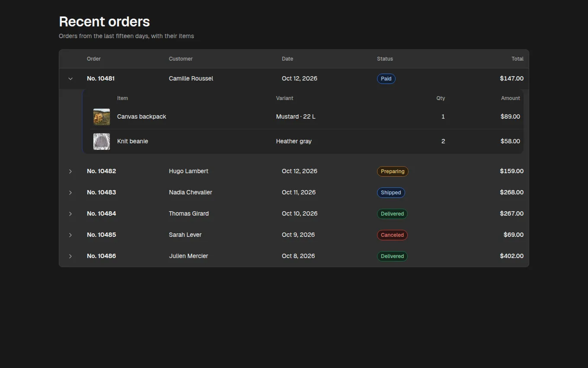Click the Qty sub-table header
The height and width of the screenshot is (368, 588).
point(441,98)
